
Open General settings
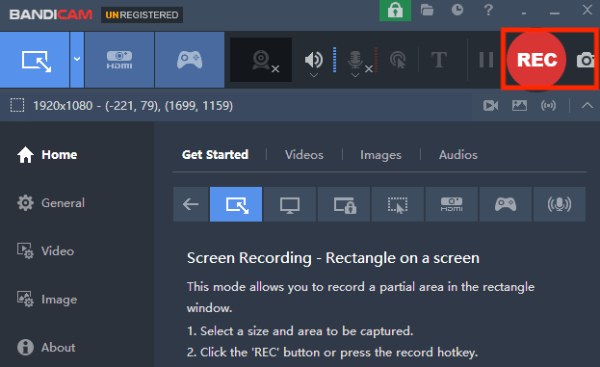(51, 203)
